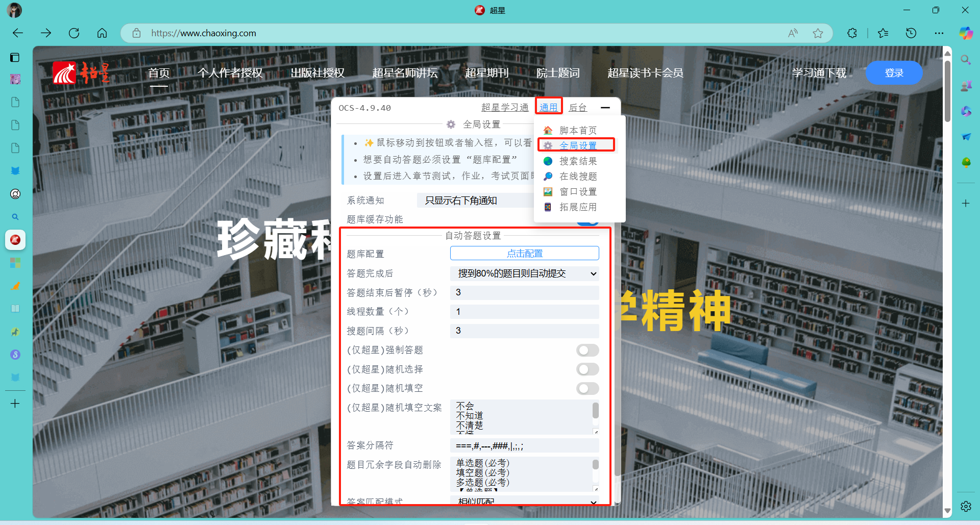The width and height of the screenshot is (980, 525).
Task: Open the 学习通下载 link
Action: click(819, 73)
